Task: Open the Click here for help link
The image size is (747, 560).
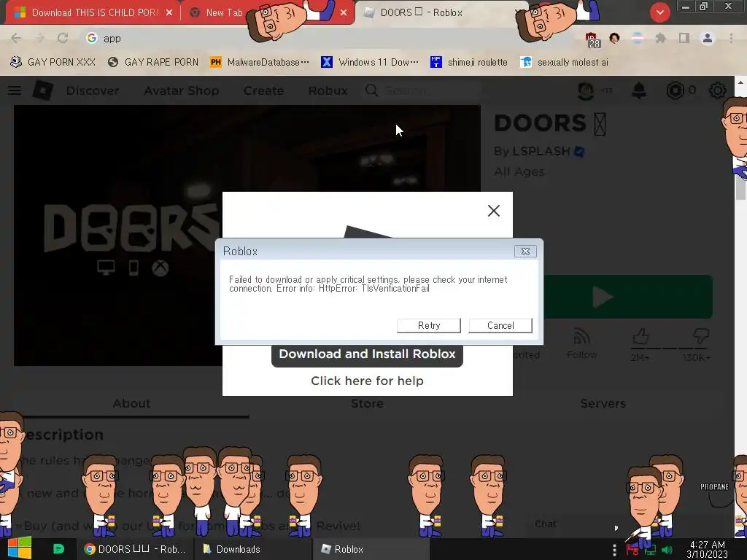Action: (x=368, y=381)
